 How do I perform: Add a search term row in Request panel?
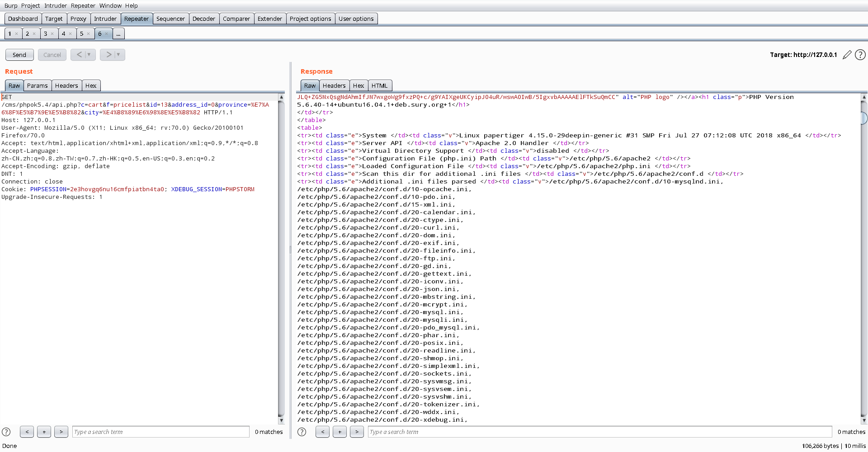[x=44, y=432]
